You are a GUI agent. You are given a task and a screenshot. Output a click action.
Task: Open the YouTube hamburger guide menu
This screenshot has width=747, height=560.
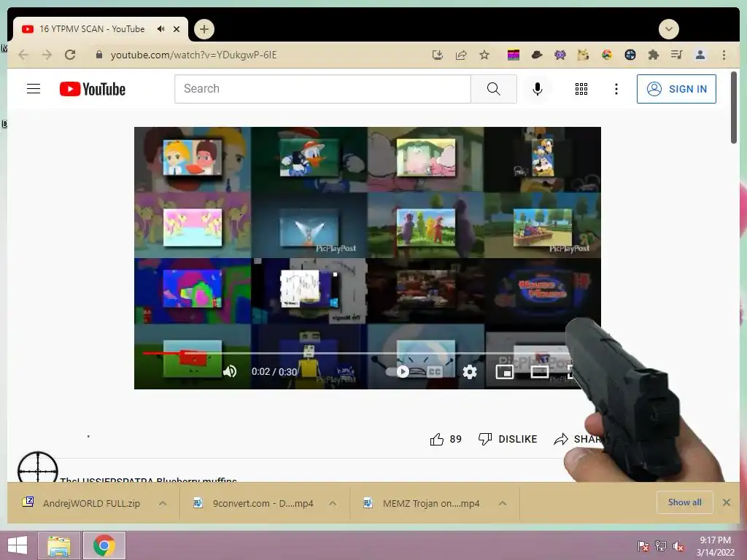click(x=34, y=89)
